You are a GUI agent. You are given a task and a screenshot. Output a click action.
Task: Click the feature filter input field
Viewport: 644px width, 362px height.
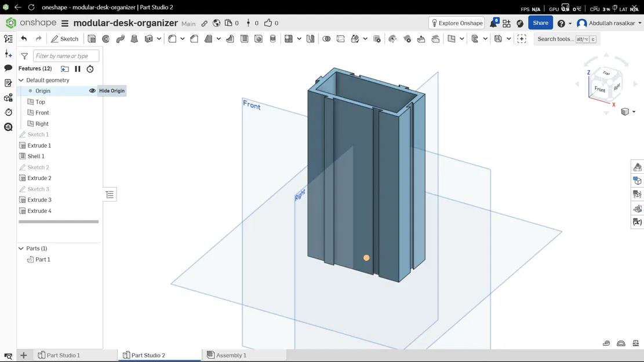click(x=66, y=56)
